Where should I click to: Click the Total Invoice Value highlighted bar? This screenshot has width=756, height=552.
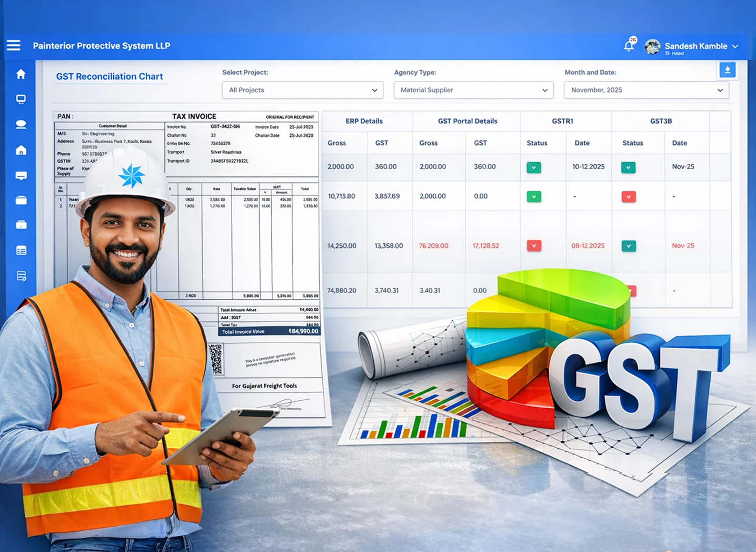pyautogui.click(x=269, y=331)
